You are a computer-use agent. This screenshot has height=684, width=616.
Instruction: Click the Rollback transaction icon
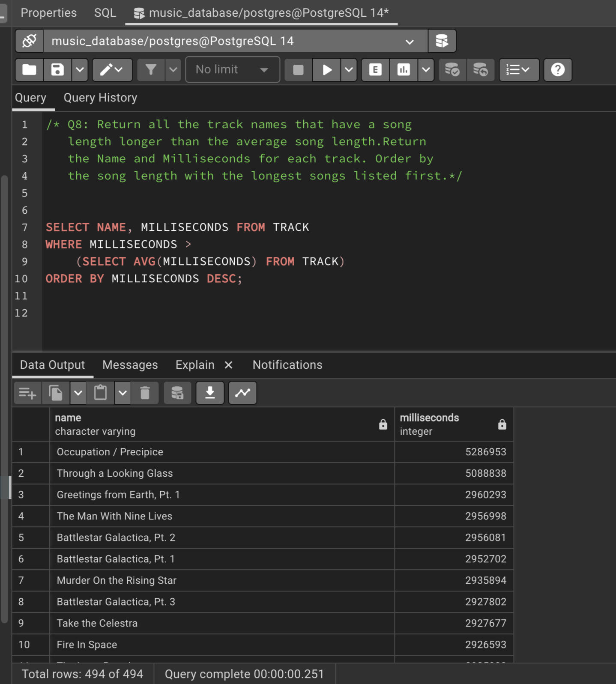pyautogui.click(x=480, y=70)
